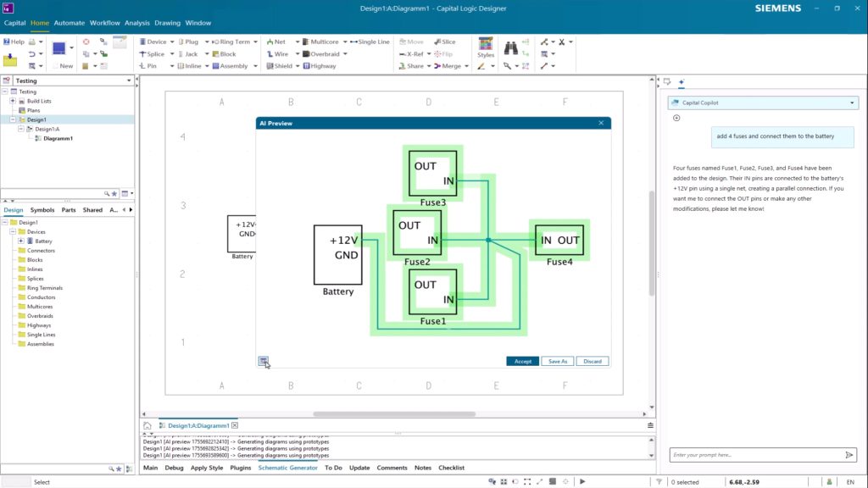This screenshot has height=488, width=868.
Task: Close the Design1:A:Diagramm1 tab
Action: [235, 425]
